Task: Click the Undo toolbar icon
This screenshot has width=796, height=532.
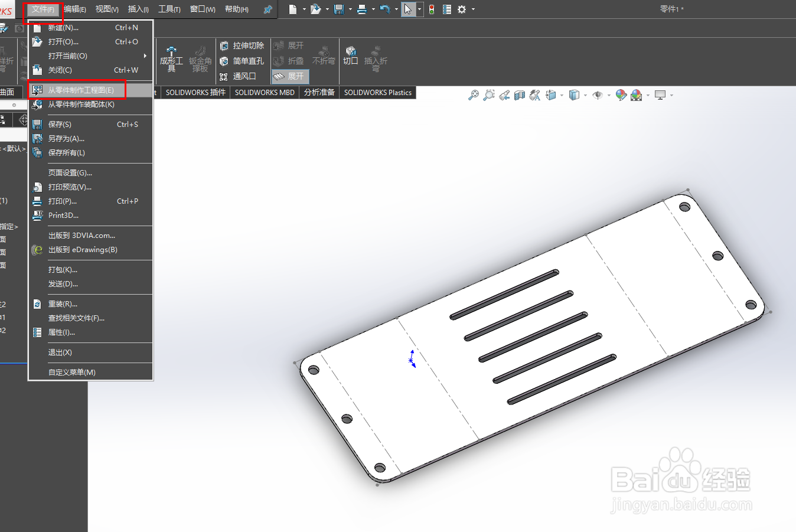Action: (385, 9)
